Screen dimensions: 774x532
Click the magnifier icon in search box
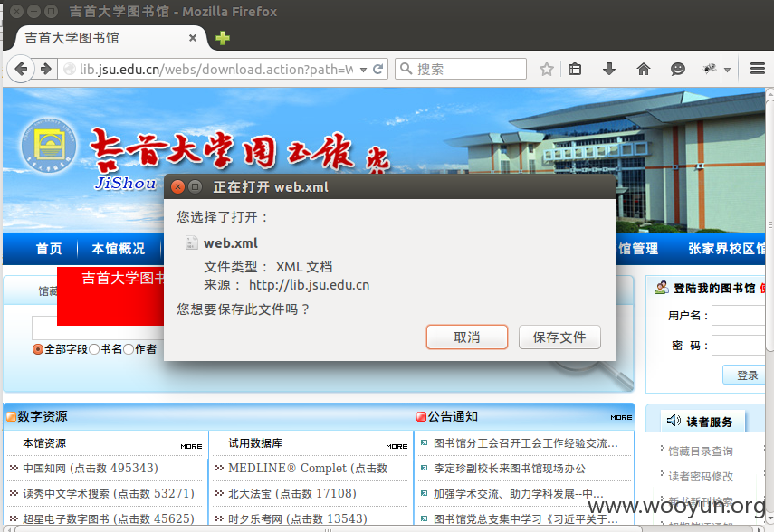(406, 69)
